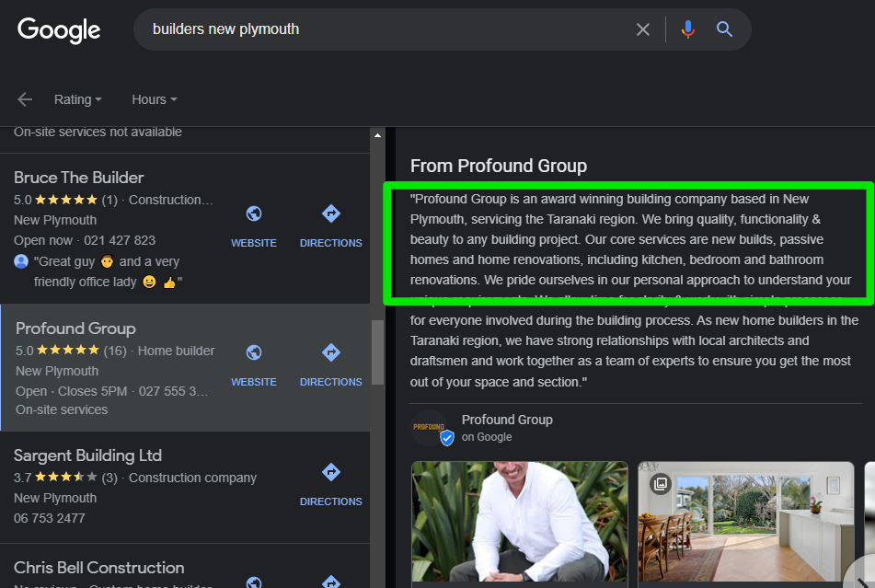Click the results list scrollbar thumb

[378, 352]
